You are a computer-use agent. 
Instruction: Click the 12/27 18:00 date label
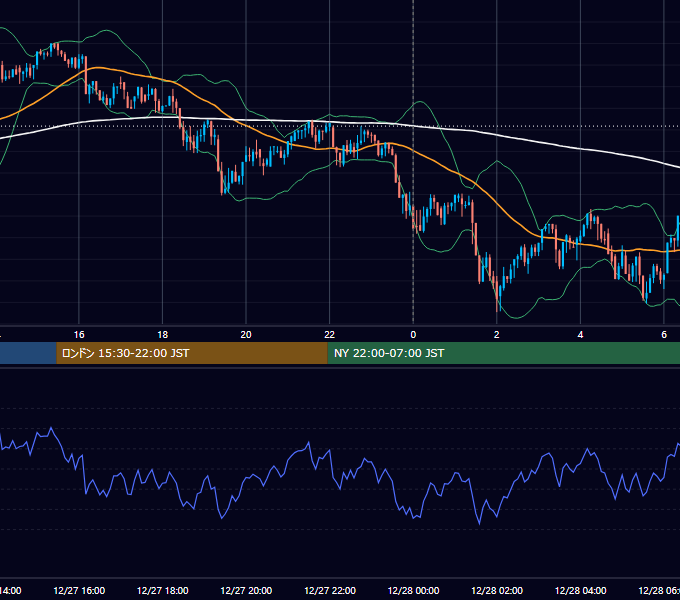[x=163, y=591]
